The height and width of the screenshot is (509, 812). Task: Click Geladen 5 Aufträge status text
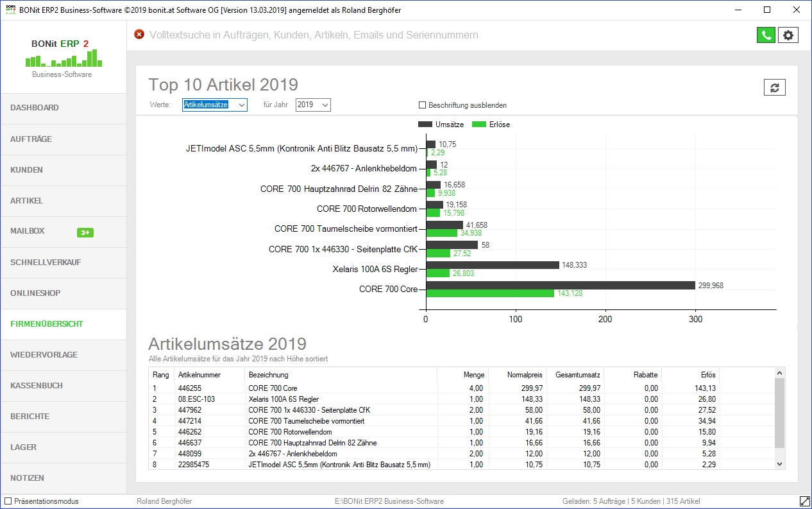[x=631, y=501]
